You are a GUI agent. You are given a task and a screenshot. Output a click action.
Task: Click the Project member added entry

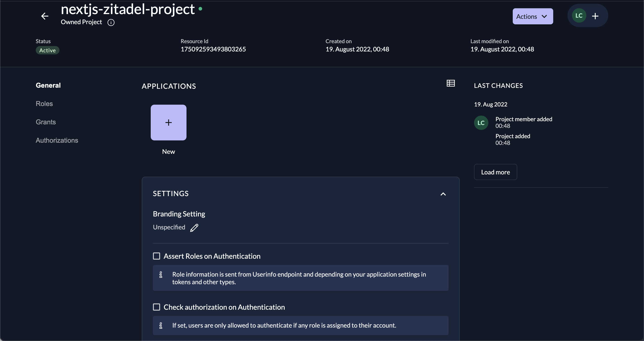523,119
